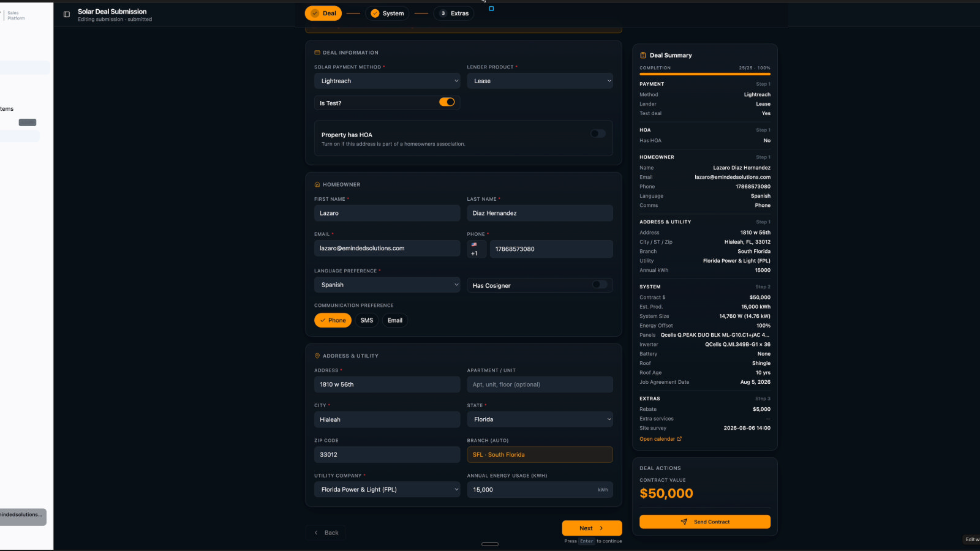The width and height of the screenshot is (980, 551).
Task: Select Phone communication preference
Action: (x=333, y=320)
